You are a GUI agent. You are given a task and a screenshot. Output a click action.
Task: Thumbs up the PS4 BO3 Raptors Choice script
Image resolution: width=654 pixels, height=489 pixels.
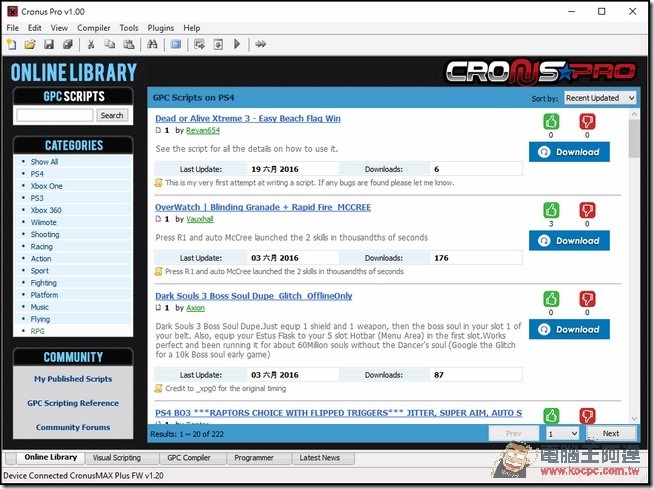[551, 416]
